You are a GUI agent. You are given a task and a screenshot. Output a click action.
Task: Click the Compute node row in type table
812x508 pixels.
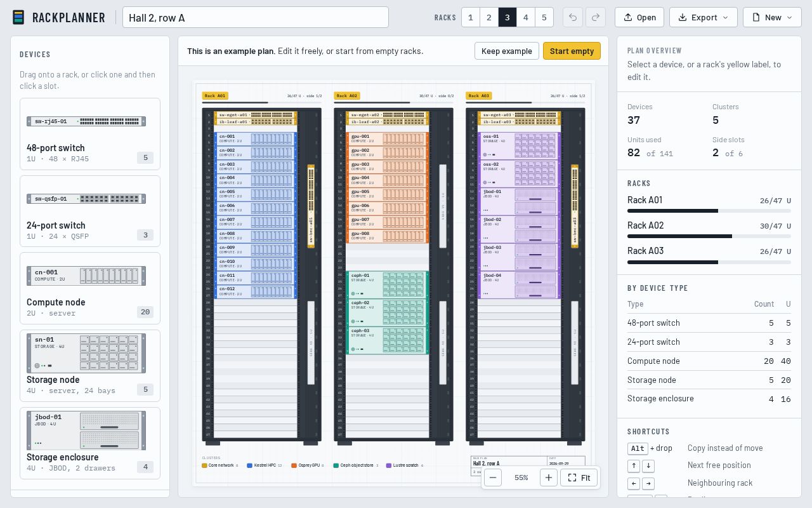coord(709,361)
